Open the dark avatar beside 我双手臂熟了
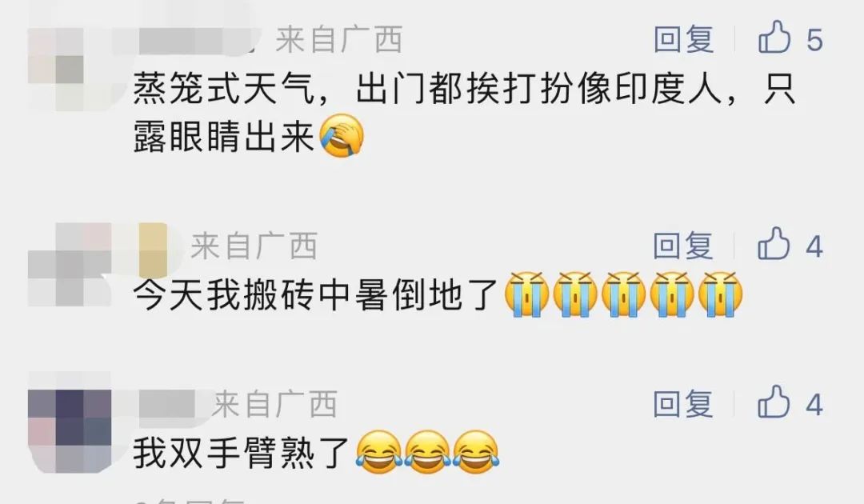The width and height of the screenshot is (864, 504). pyautogui.click(x=70, y=431)
